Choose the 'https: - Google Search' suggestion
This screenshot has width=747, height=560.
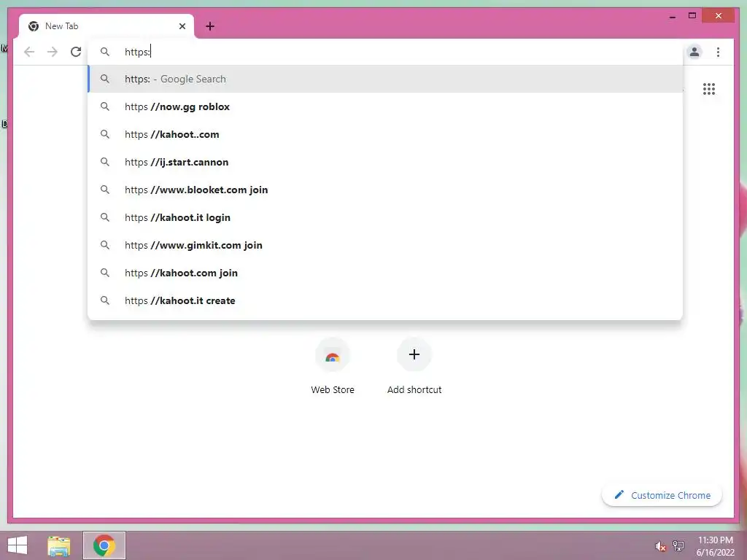pos(385,79)
